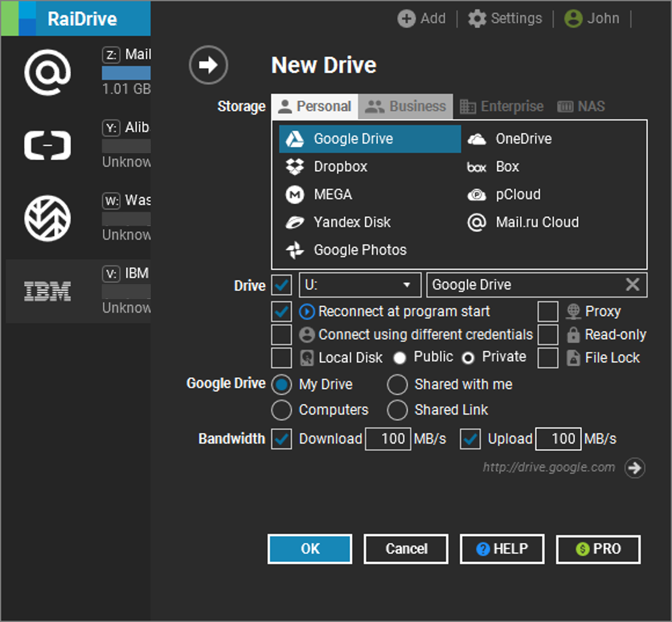Clear the Google Drive name field

(x=632, y=285)
